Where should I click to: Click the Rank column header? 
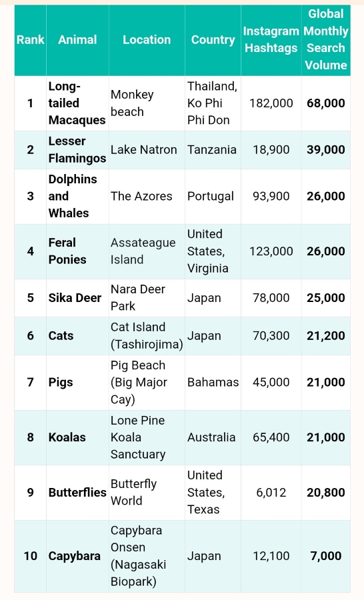coord(30,40)
